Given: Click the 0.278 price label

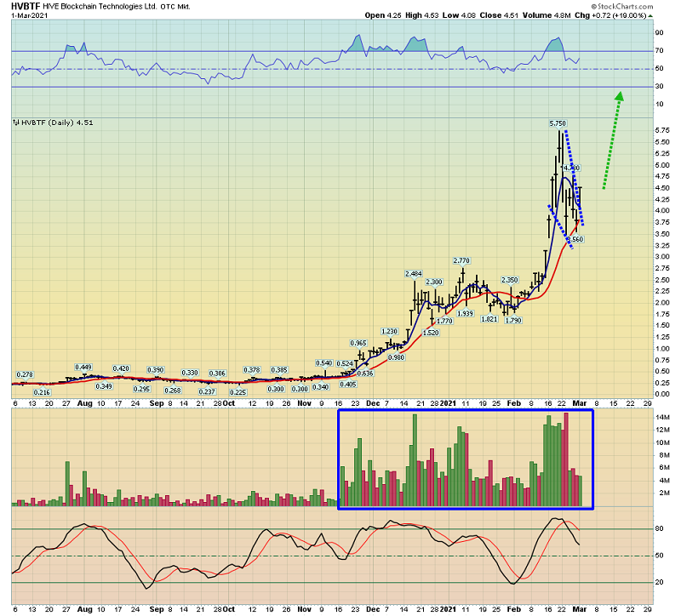Looking at the screenshot, I should [x=25, y=374].
